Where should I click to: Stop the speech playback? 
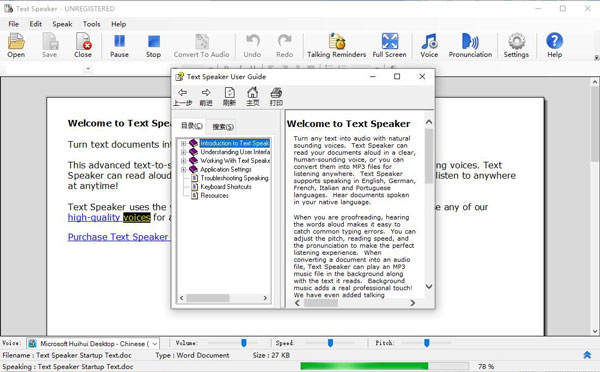[x=153, y=45]
